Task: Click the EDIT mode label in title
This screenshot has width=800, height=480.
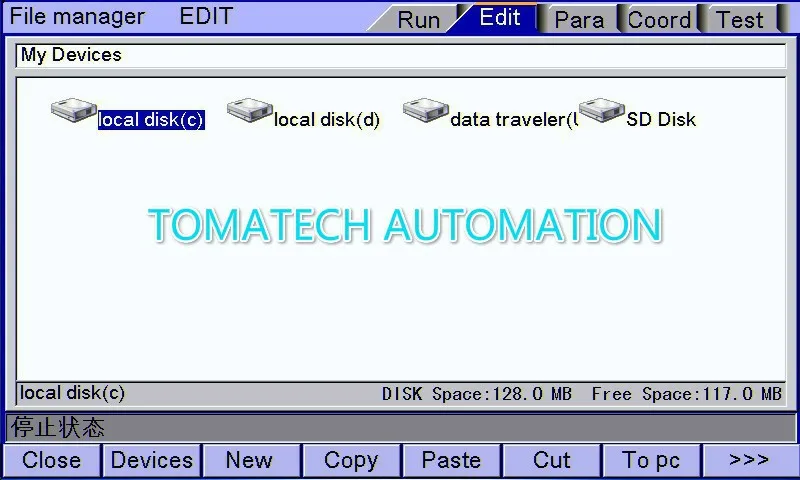Action: point(206,16)
